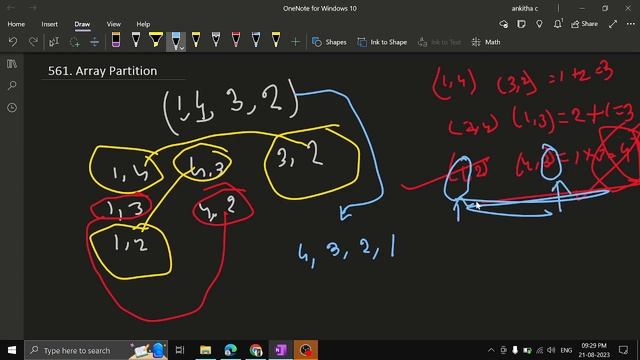
Task: Switch the ENG input language
Action: pyautogui.click(x=566, y=350)
